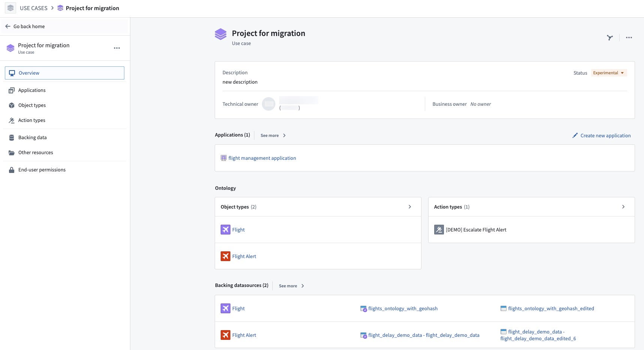Click See more next to Applications
This screenshot has width=644, height=350.
273,135
